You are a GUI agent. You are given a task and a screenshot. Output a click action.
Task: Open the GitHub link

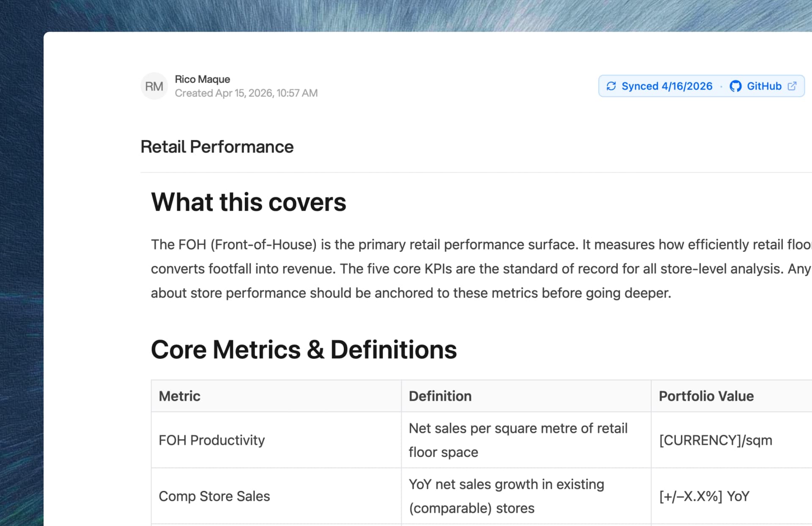763,86
